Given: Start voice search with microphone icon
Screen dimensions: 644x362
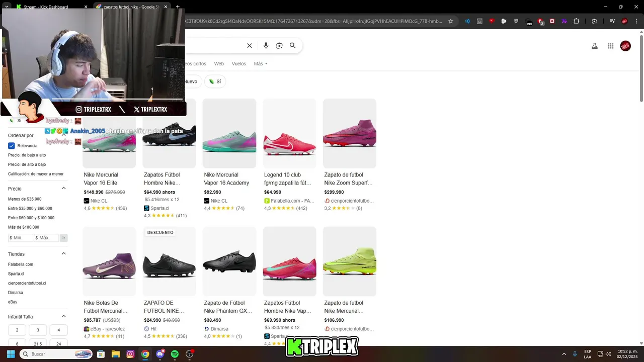Looking at the screenshot, I should pos(266,46).
